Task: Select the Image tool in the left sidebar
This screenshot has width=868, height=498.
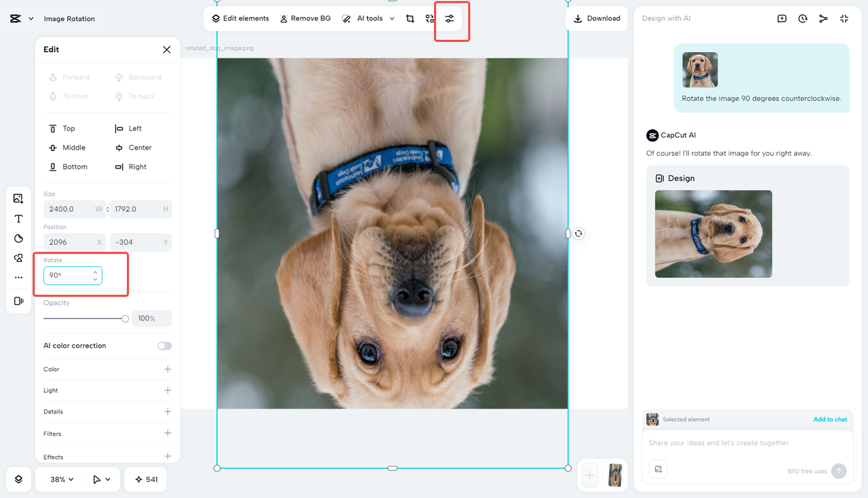Action: coord(18,199)
